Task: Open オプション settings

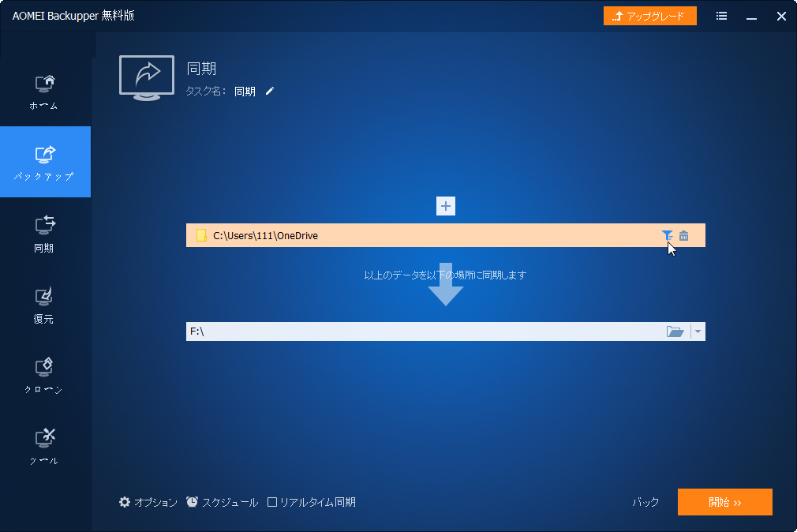Action: click(148, 503)
